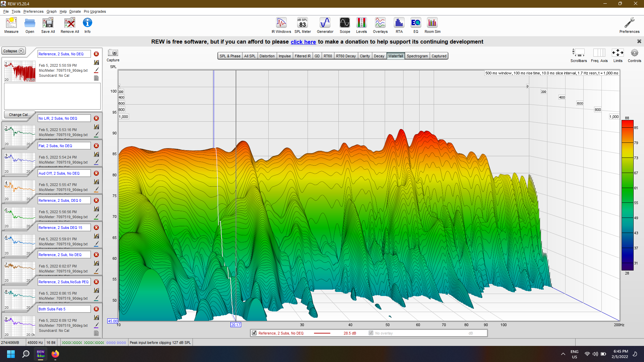The width and height of the screenshot is (644, 362).
Task: Toggle the 'Reference, 2 Subs, No DEQ' legend checkbox
Action: (254, 333)
